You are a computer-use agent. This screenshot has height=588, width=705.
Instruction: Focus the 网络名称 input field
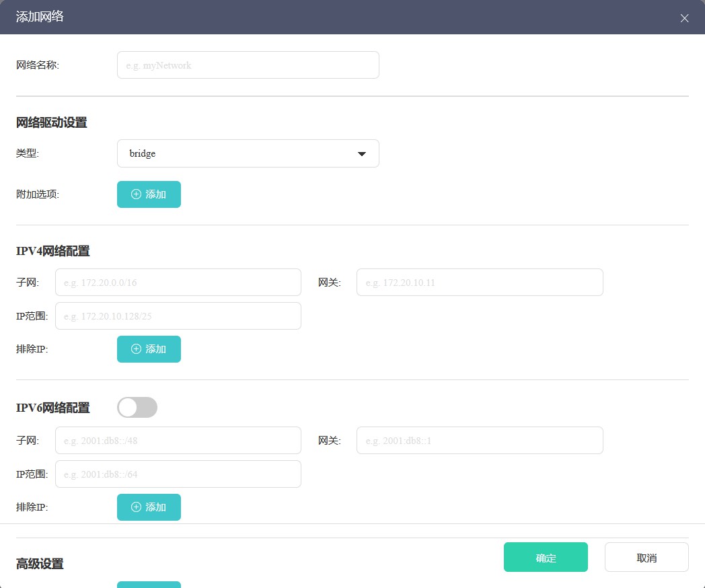[x=248, y=65]
